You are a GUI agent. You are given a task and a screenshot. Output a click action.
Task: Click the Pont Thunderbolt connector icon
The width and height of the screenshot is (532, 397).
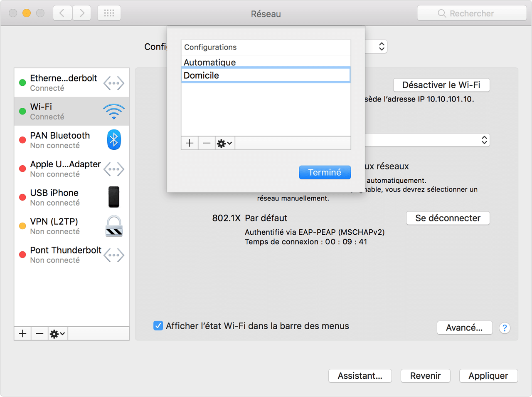pos(114,255)
